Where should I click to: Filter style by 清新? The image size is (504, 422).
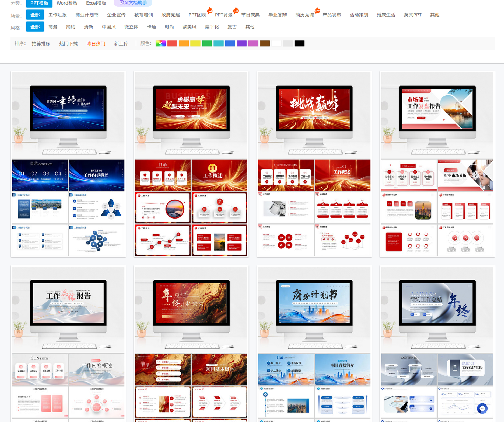tap(89, 27)
